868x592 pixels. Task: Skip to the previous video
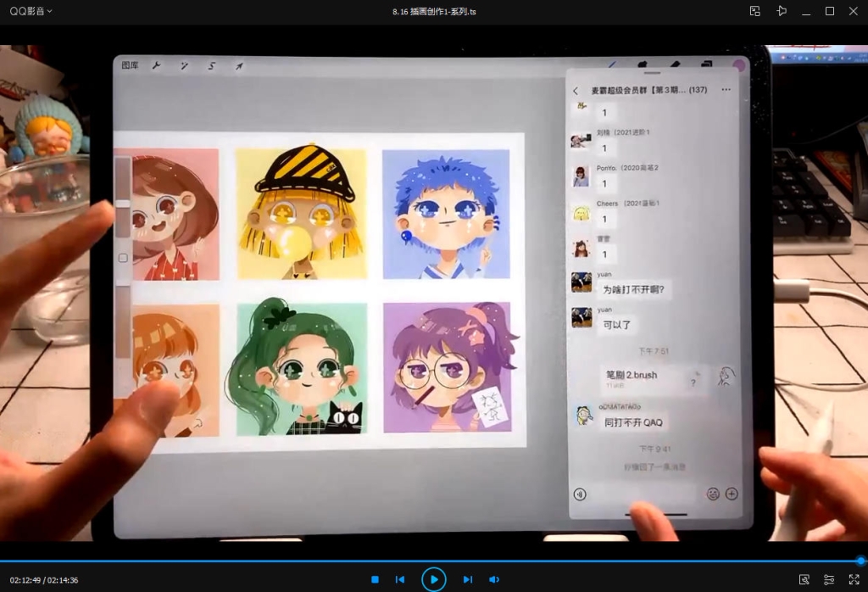tap(400, 579)
